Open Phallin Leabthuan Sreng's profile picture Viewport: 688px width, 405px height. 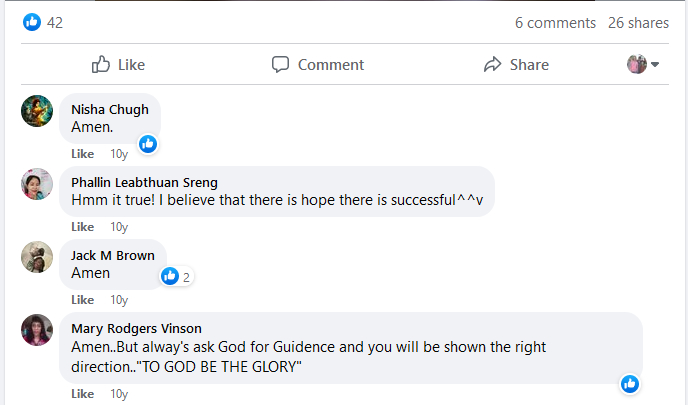pyautogui.click(x=37, y=184)
